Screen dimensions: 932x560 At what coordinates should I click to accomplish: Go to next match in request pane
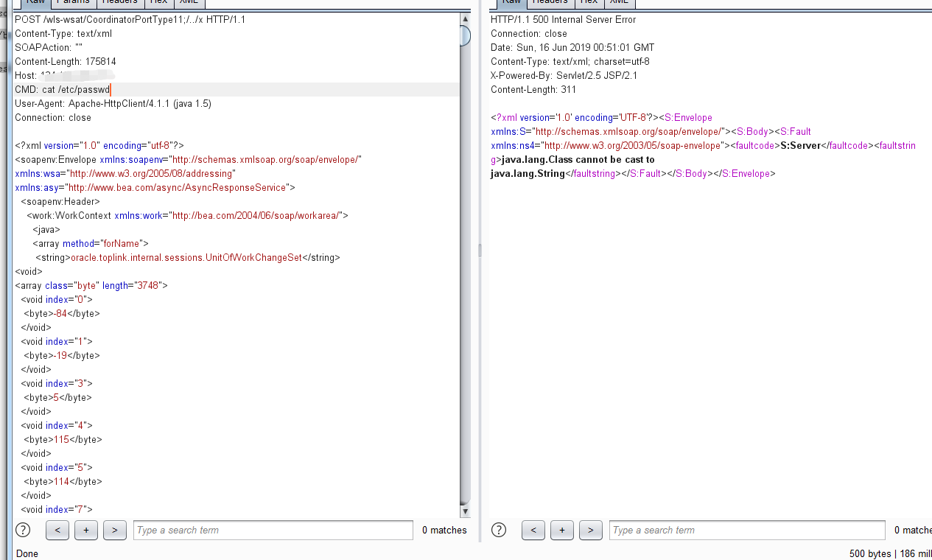click(x=115, y=530)
